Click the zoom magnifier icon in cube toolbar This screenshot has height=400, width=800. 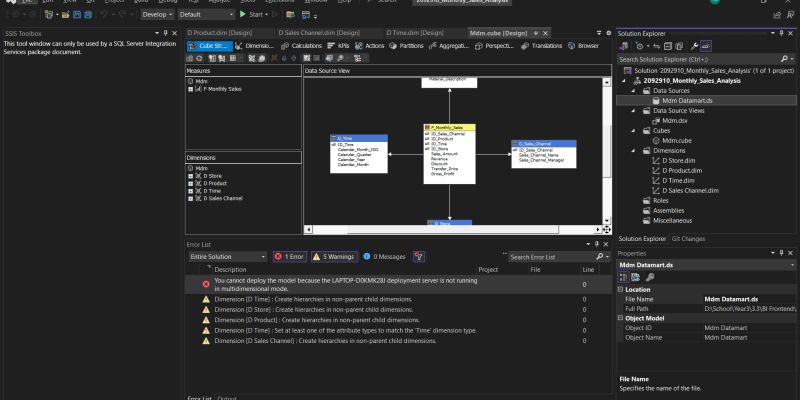(341, 58)
